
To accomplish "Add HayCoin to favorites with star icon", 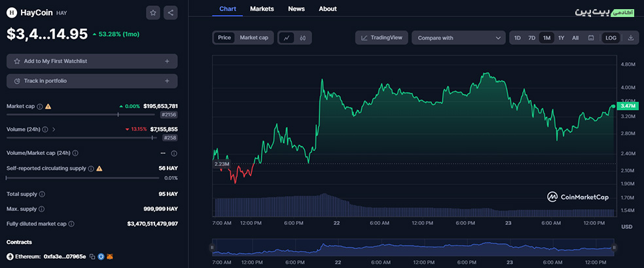I will (x=153, y=12).
